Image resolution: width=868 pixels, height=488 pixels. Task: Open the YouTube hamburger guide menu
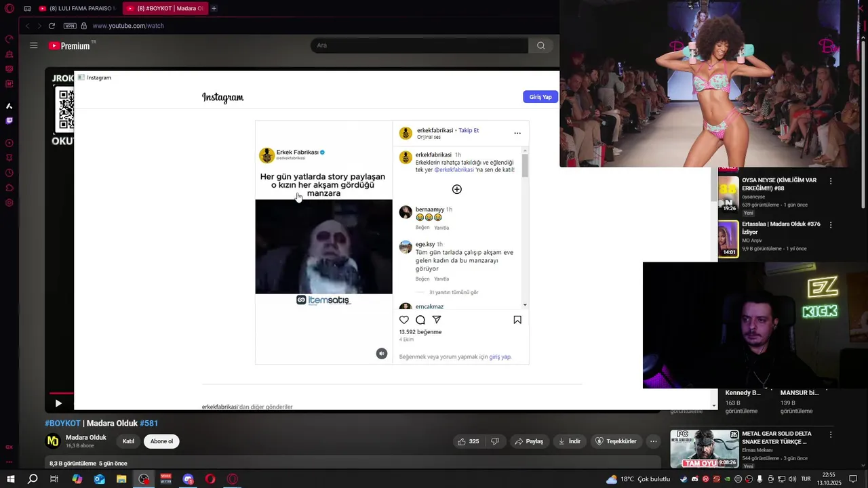tap(34, 45)
